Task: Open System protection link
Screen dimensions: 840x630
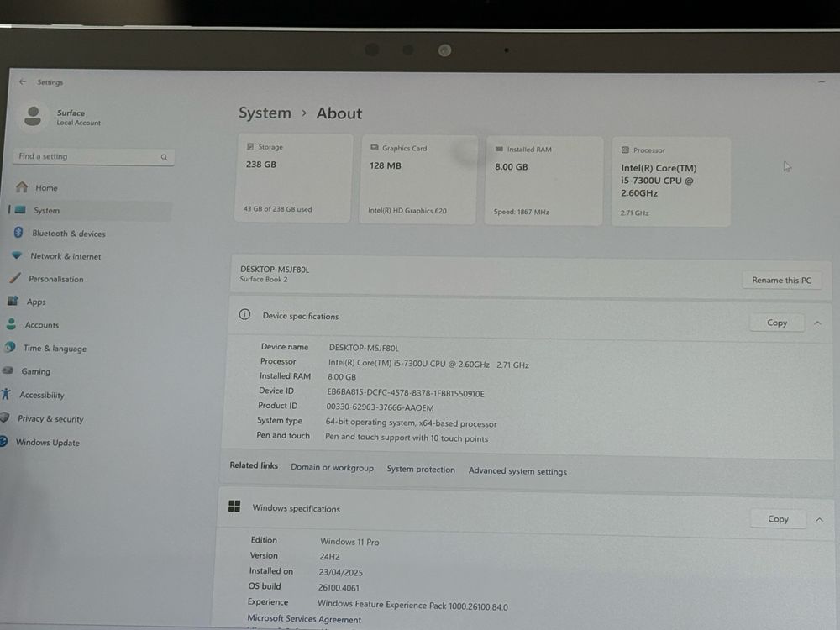Action: coord(421,469)
